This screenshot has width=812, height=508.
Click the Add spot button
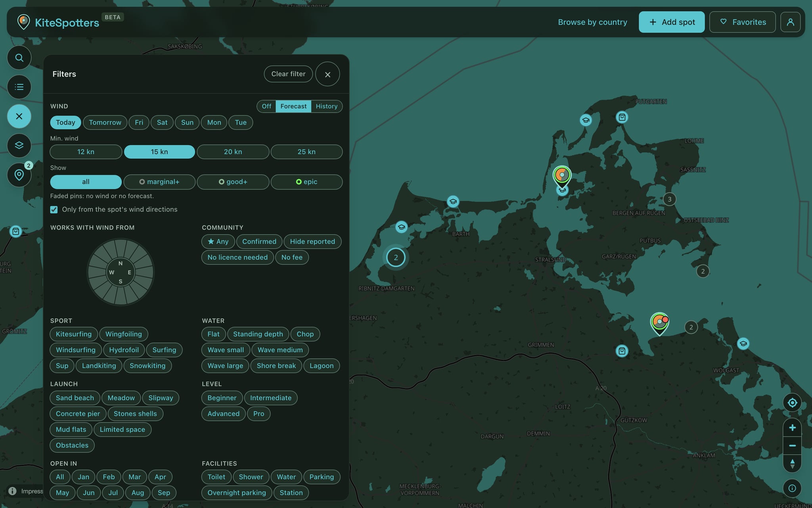point(672,22)
